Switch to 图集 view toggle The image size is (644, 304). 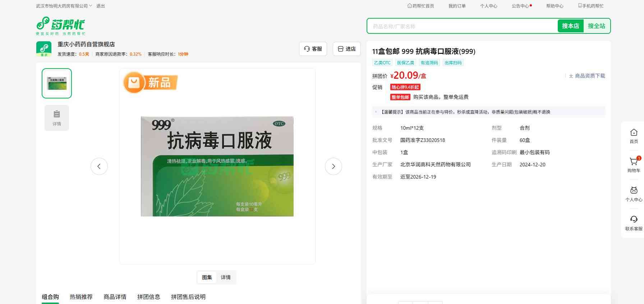[x=207, y=277]
